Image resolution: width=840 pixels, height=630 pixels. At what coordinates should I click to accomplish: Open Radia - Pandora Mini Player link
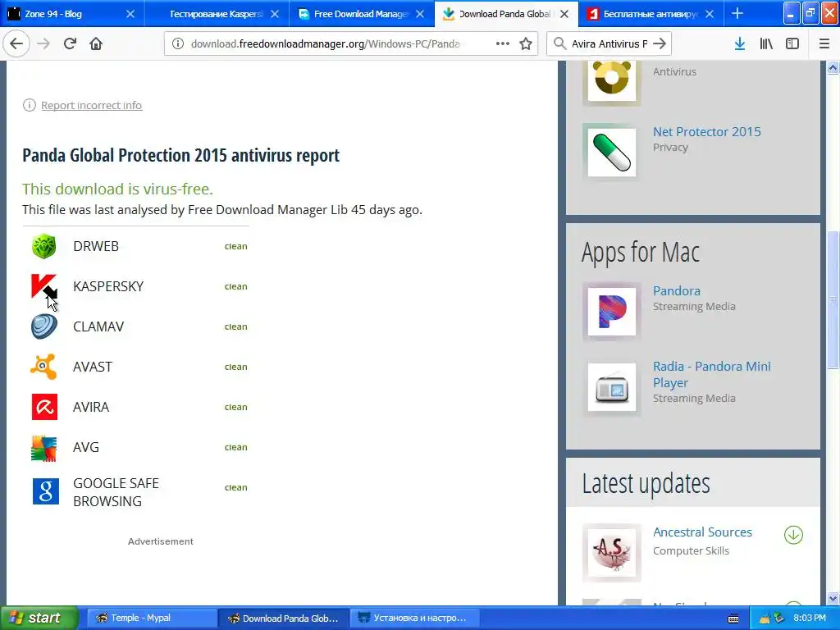coord(711,374)
